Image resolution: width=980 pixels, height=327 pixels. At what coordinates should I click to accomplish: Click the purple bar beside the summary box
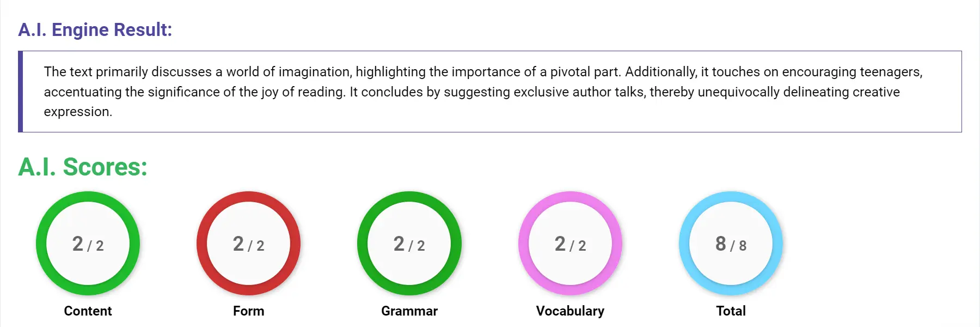(21, 91)
